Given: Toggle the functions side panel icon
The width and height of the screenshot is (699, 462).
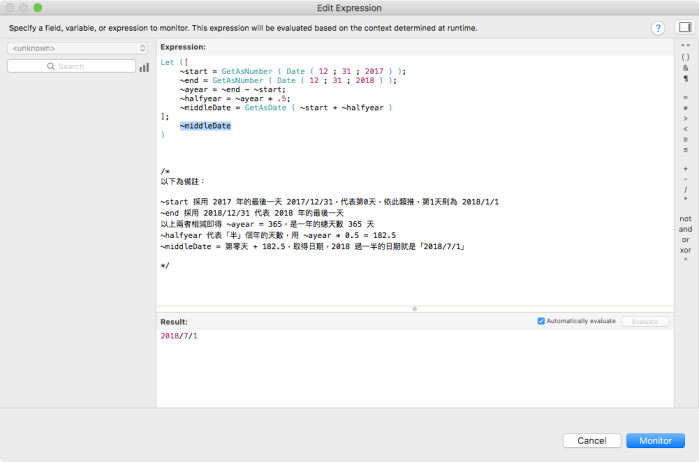Looking at the screenshot, I should [685, 28].
